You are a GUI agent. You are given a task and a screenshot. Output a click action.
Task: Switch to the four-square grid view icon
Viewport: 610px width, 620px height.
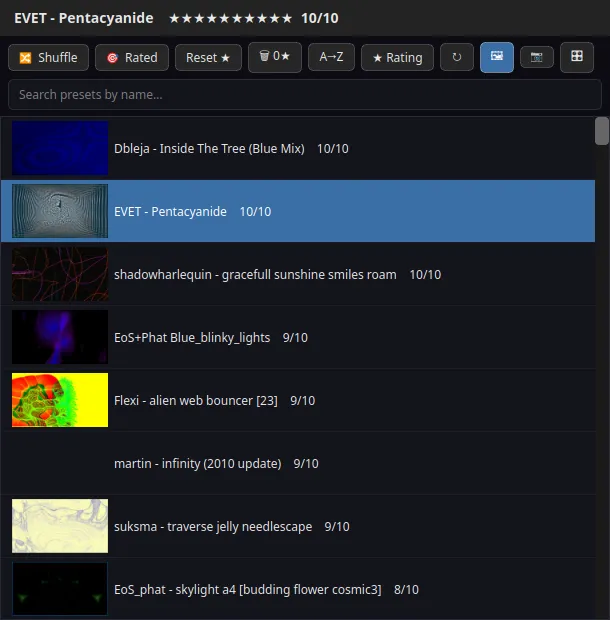click(577, 57)
